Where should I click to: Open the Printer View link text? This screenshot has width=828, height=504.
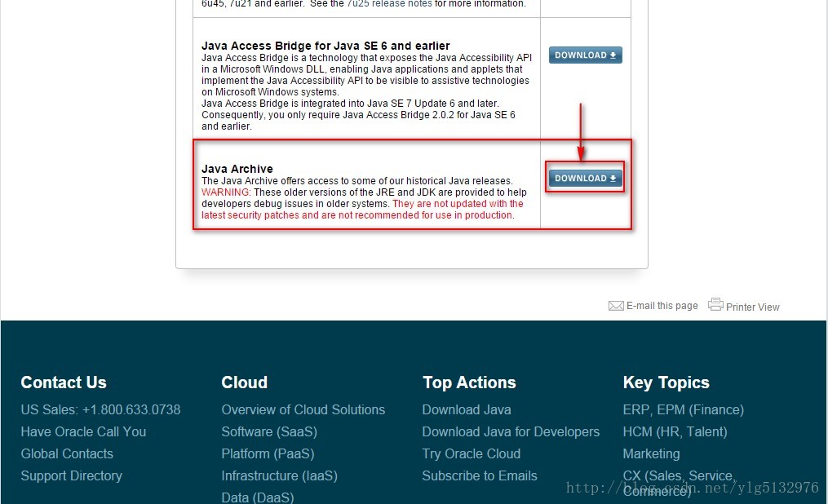[x=752, y=307]
